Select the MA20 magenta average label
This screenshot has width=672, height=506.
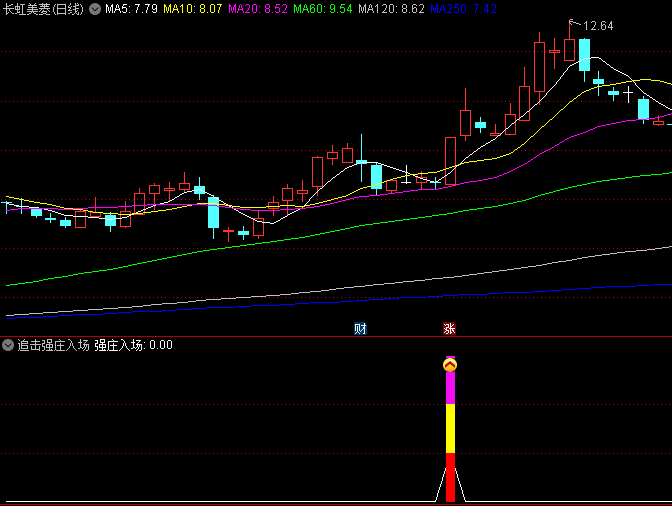click(258, 8)
